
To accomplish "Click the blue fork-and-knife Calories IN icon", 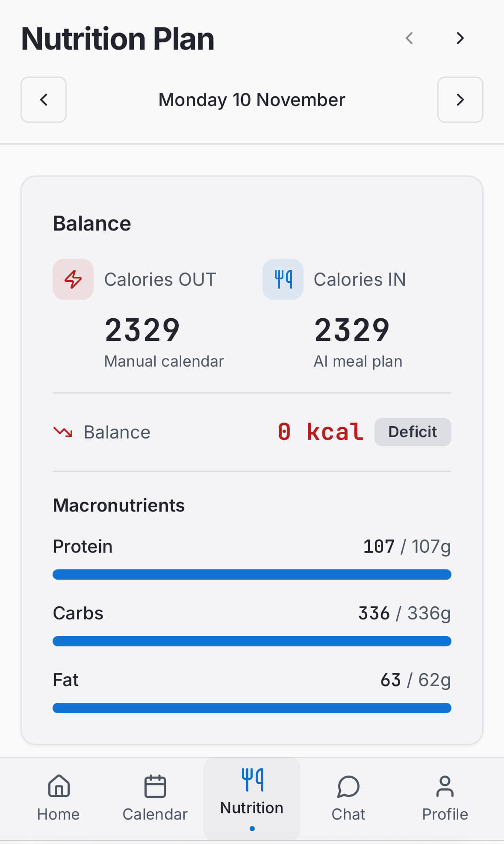I will 283,279.
